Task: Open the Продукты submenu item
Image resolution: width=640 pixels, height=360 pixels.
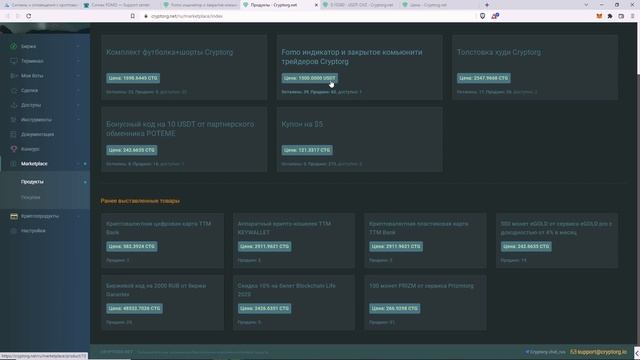Action: (32, 182)
